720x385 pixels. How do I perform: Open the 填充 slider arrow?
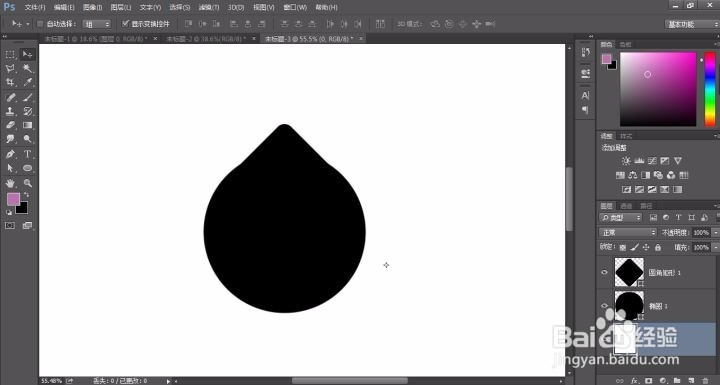715,247
